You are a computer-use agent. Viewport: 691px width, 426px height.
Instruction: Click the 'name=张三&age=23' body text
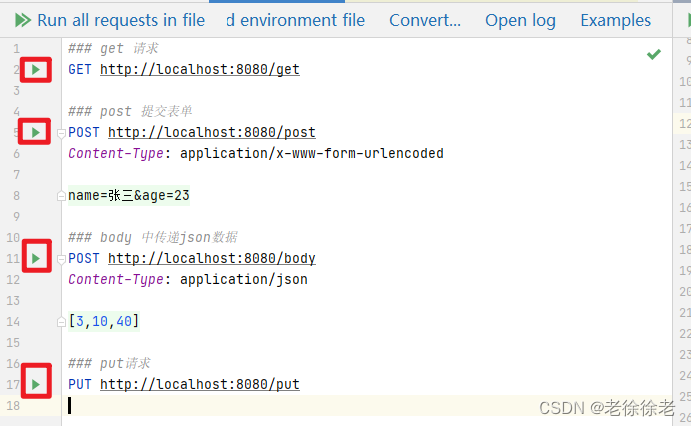pos(129,196)
